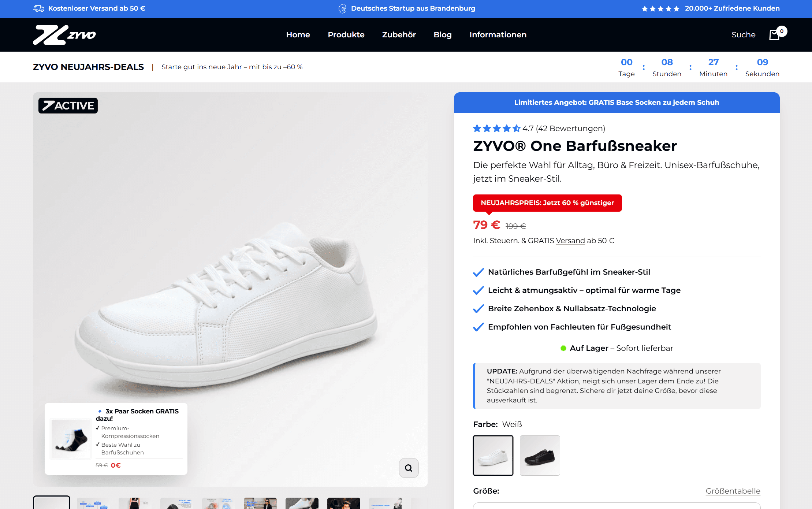Open the shopping cart icon
Screen dimensions: 812x509
774,35
